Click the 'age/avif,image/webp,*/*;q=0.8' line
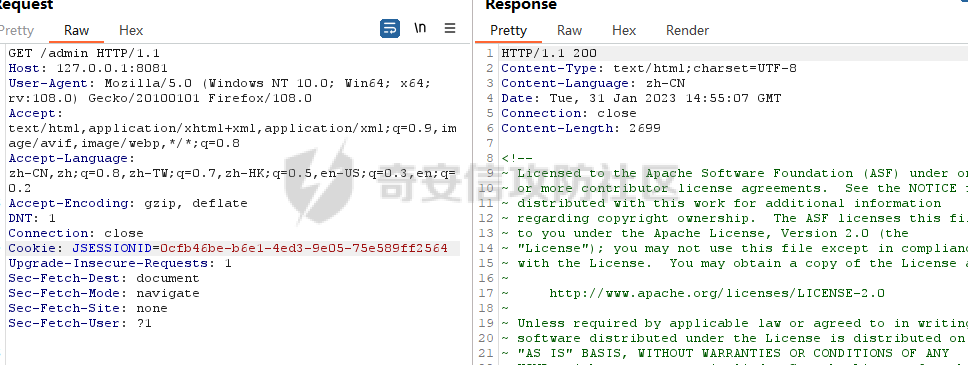 click(x=124, y=143)
